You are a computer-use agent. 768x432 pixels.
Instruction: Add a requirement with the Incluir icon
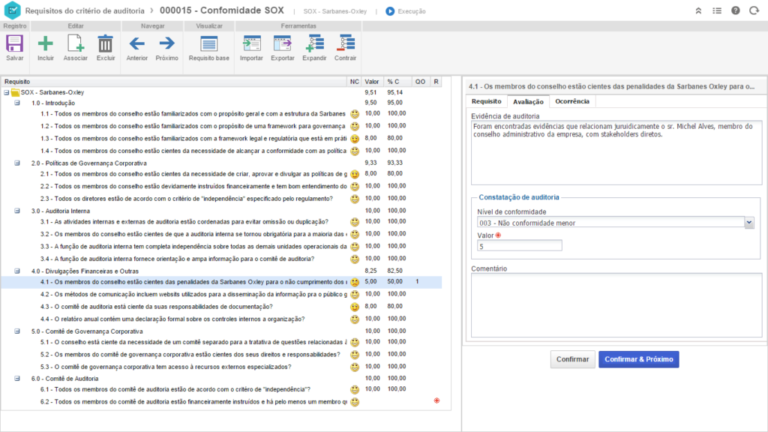46,43
